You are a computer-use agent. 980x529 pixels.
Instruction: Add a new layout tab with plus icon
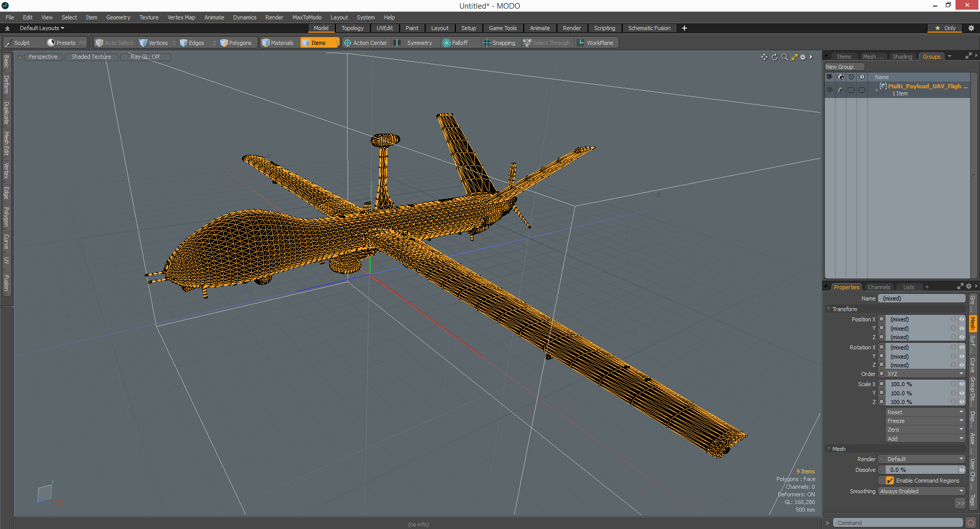pyautogui.click(x=684, y=28)
